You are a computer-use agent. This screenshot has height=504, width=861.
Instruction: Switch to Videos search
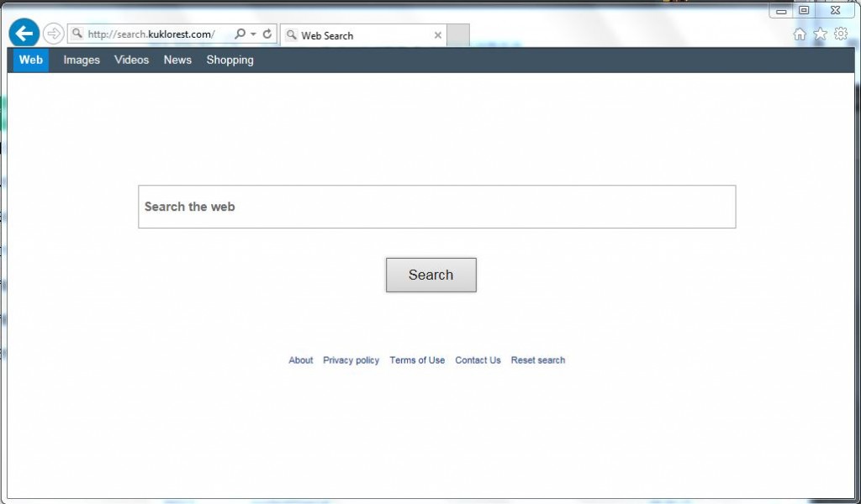point(132,60)
